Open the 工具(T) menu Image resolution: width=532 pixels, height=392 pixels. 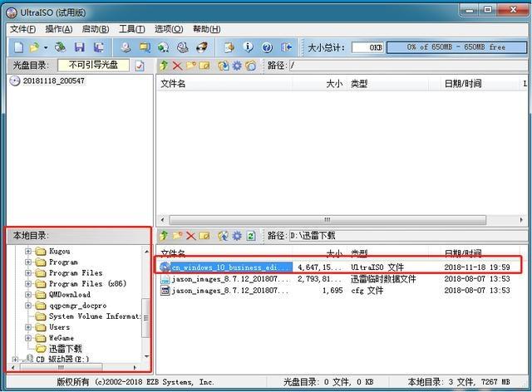(x=132, y=29)
